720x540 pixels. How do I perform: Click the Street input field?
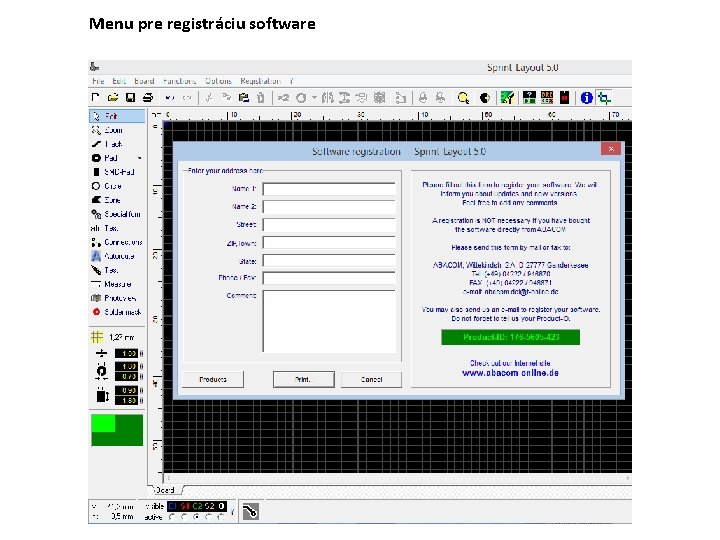(329, 225)
